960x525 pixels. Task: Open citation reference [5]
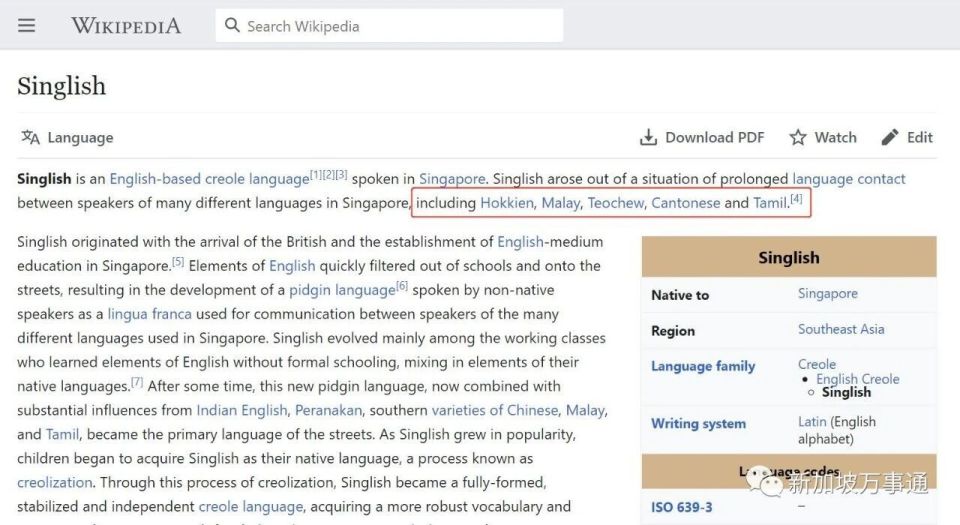(178, 261)
